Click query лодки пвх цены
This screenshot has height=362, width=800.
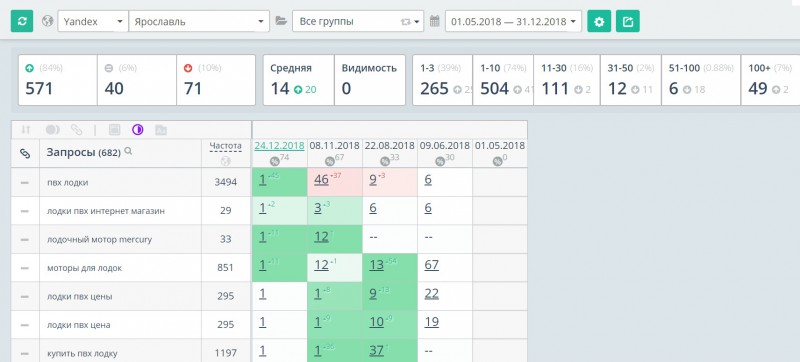pos(79,297)
